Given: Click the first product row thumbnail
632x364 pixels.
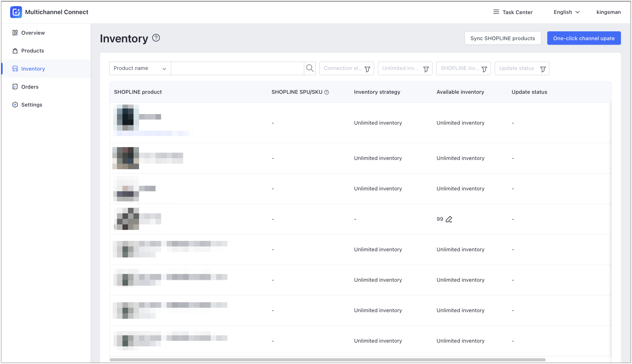Looking at the screenshot, I should point(126,117).
